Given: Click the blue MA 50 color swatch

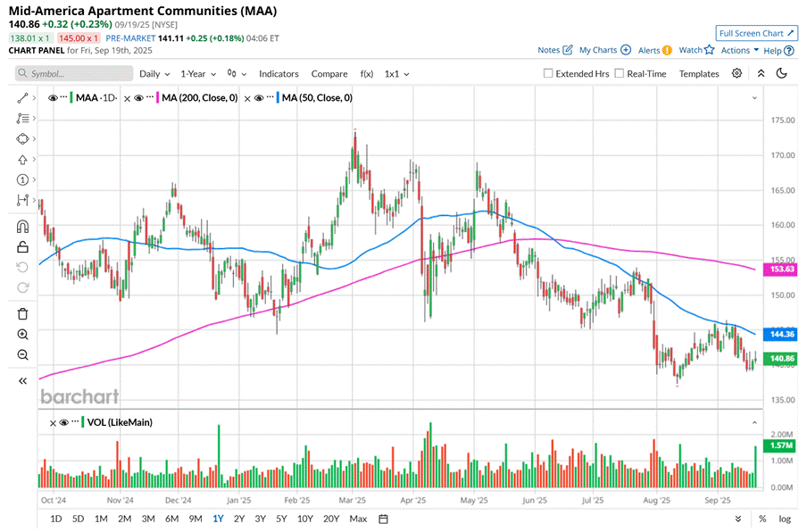Looking at the screenshot, I should 278,98.
